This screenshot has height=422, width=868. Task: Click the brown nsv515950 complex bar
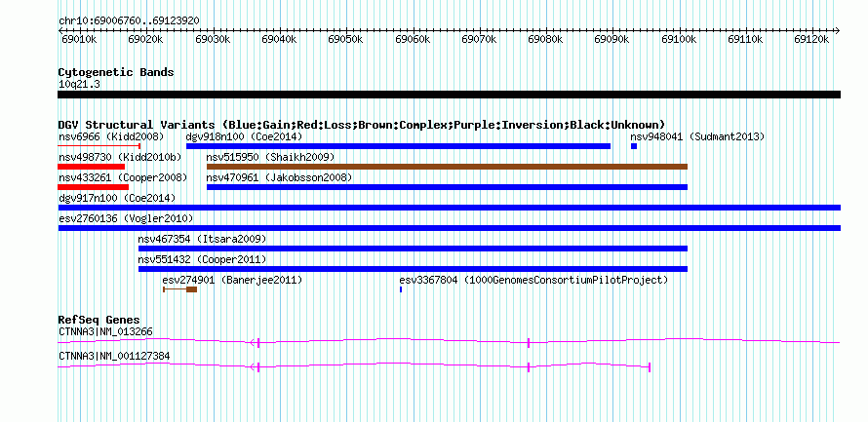[x=448, y=167]
